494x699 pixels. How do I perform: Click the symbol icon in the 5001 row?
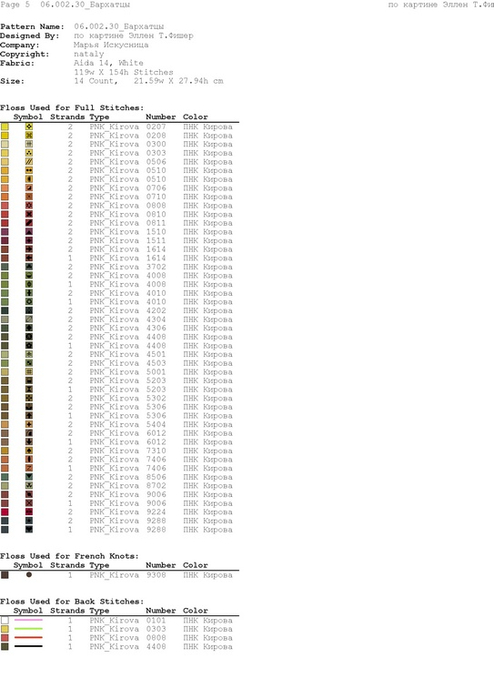pyautogui.click(x=29, y=372)
